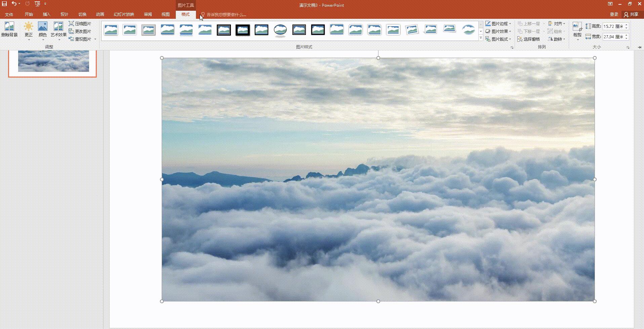Open the 颜色 (Color) picture adjustment
644x329 pixels.
click(43, 27)
